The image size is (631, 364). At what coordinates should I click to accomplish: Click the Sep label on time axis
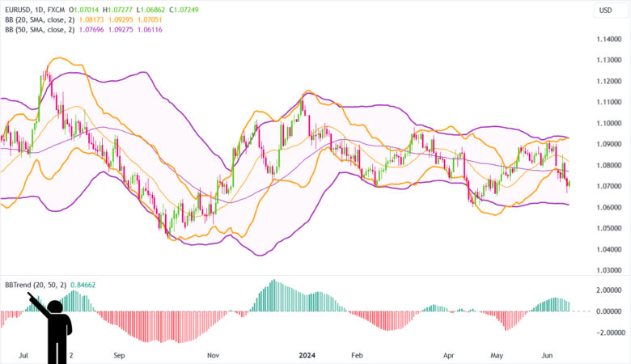coord(121,354)
